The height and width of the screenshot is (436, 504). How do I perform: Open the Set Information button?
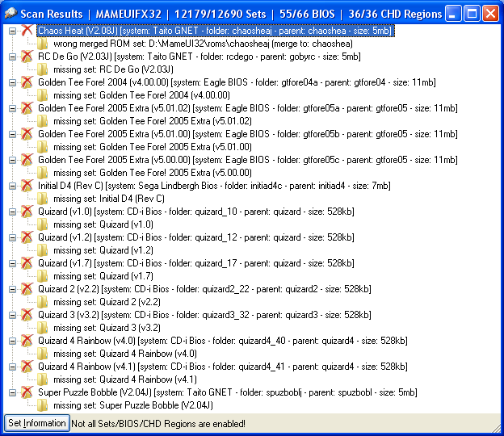click(x=37, y=423)
